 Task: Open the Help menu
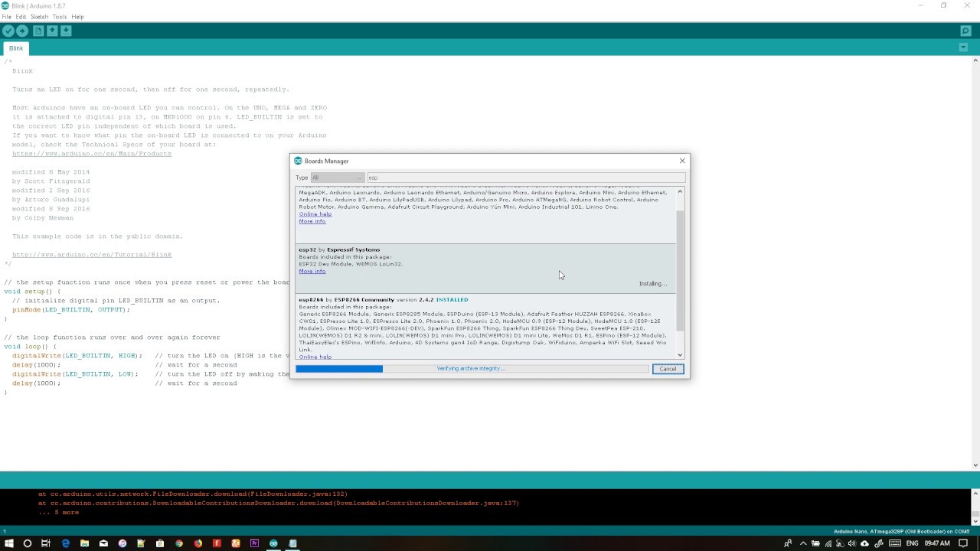pyautogui.click(x=77, y=16)
